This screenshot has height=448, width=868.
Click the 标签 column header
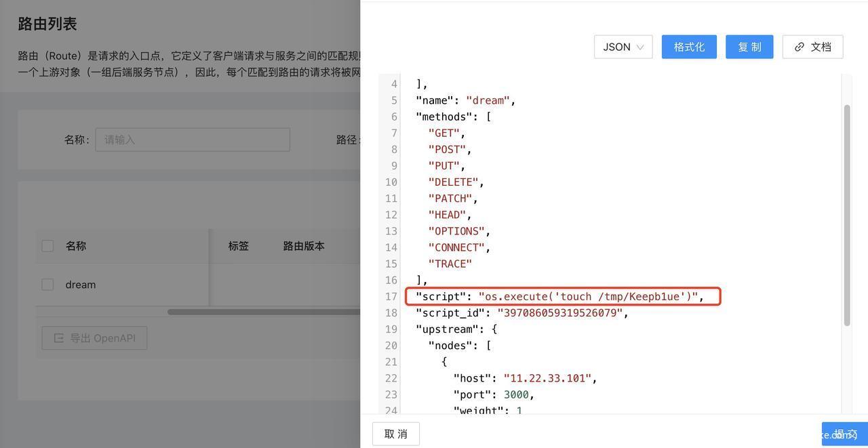click(x=239, y=246)
